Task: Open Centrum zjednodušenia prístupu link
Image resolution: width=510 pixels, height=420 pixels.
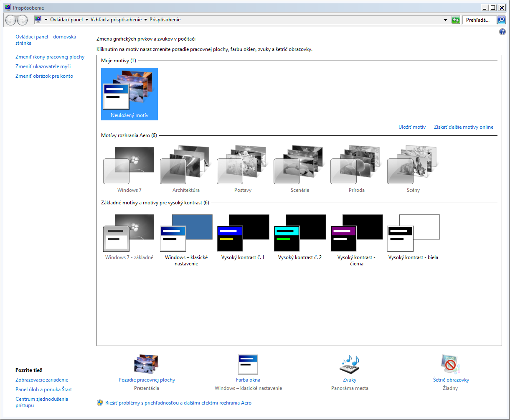Action: tap(42, 402)
